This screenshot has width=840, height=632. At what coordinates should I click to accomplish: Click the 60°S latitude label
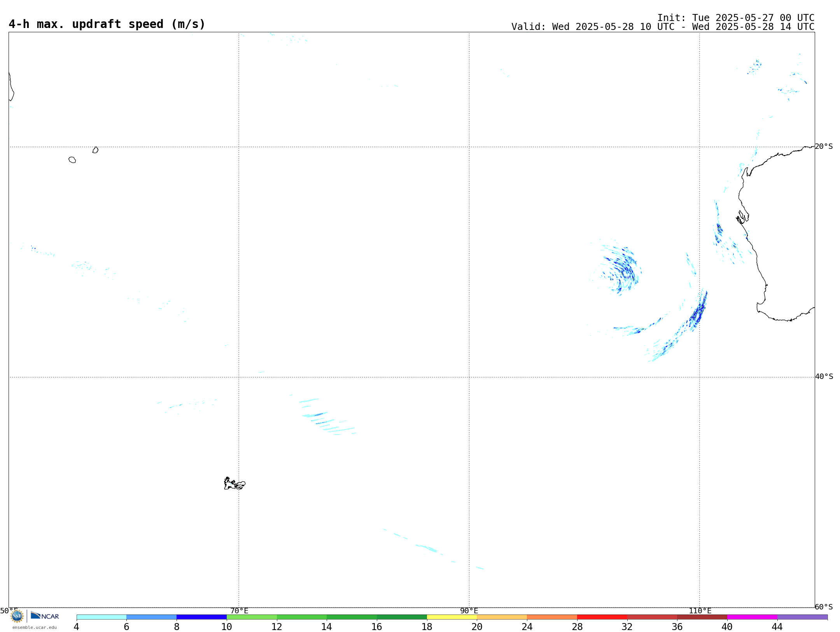[x=824, y=607]
